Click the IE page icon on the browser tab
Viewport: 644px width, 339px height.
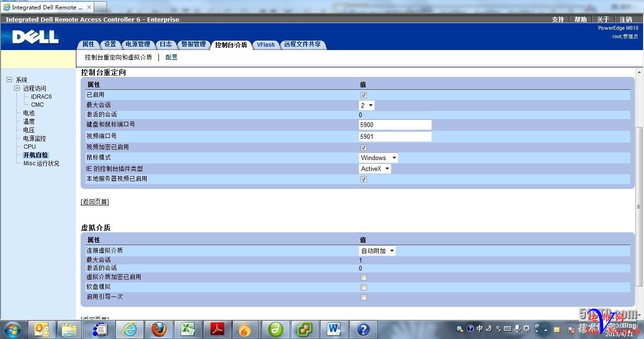tap(7, 7)
